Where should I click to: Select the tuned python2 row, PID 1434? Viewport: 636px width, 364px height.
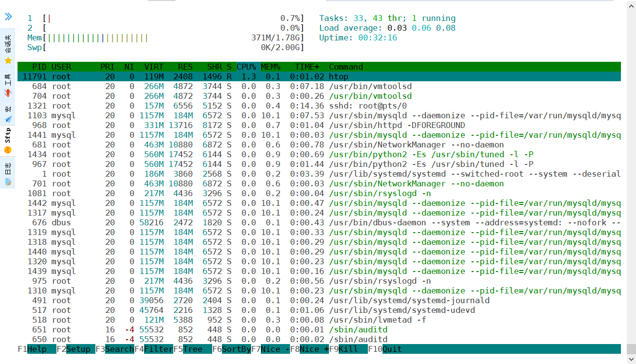coord(319,154)
